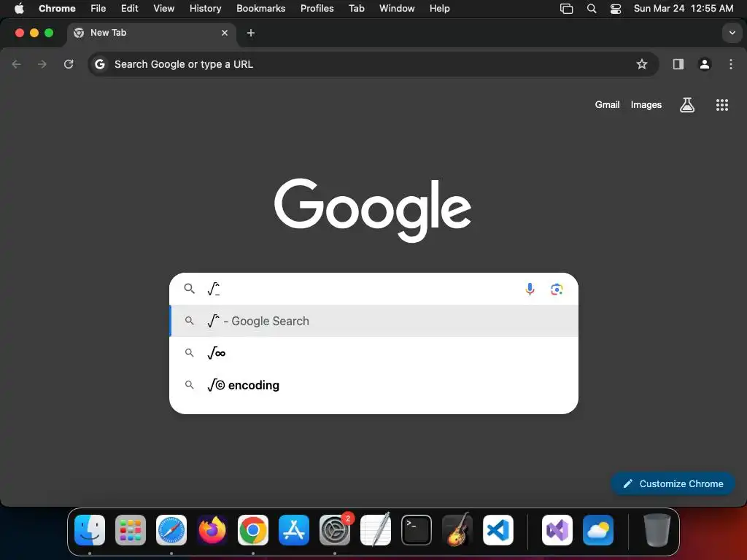The width and height of the screenshot is (747, 560).
Task: Click the Chrome icon in the dock
Action: (253, 530)
